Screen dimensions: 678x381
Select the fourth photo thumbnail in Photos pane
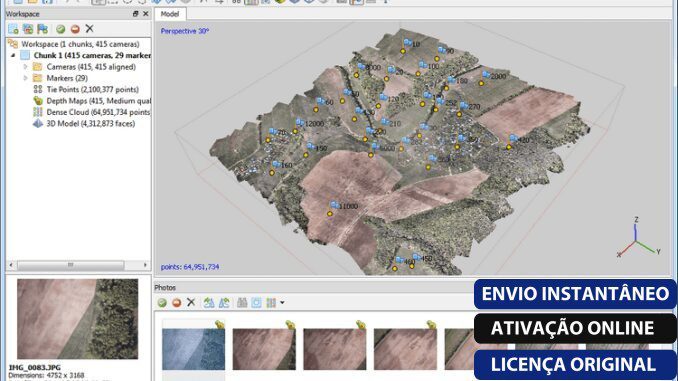point(405,349)
